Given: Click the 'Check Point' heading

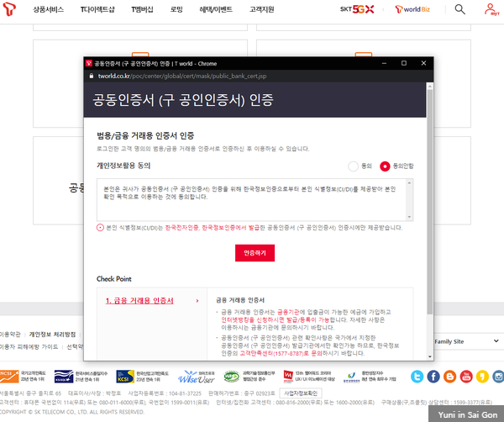Looking at the screenshot, I should pos(113,279).
